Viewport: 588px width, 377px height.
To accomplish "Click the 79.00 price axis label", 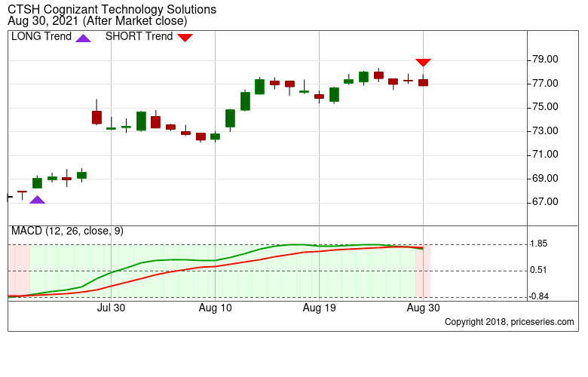I will (x=545, y=60).
